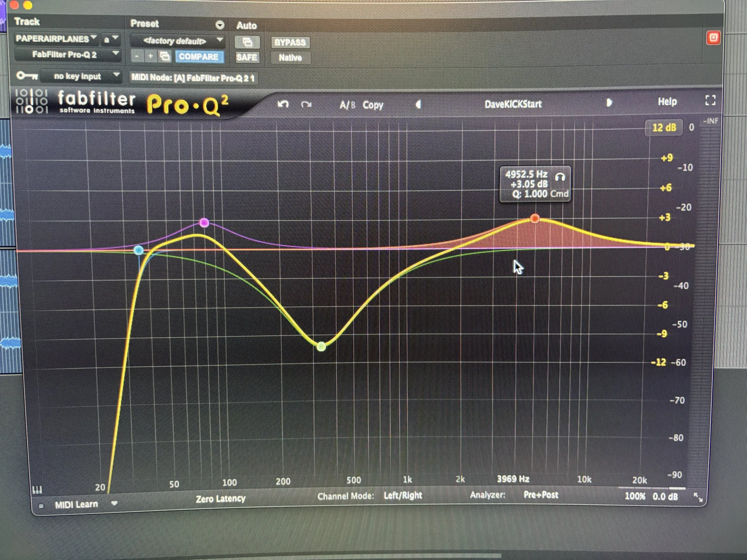Click the red target button top right
The image size is (747, 560).
tap(713, 37)
